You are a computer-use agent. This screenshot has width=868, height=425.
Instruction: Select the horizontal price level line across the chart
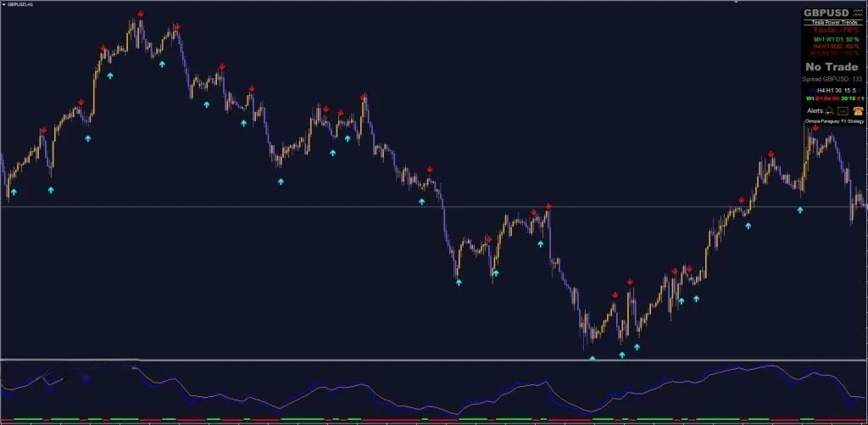(x=254, y=207)
